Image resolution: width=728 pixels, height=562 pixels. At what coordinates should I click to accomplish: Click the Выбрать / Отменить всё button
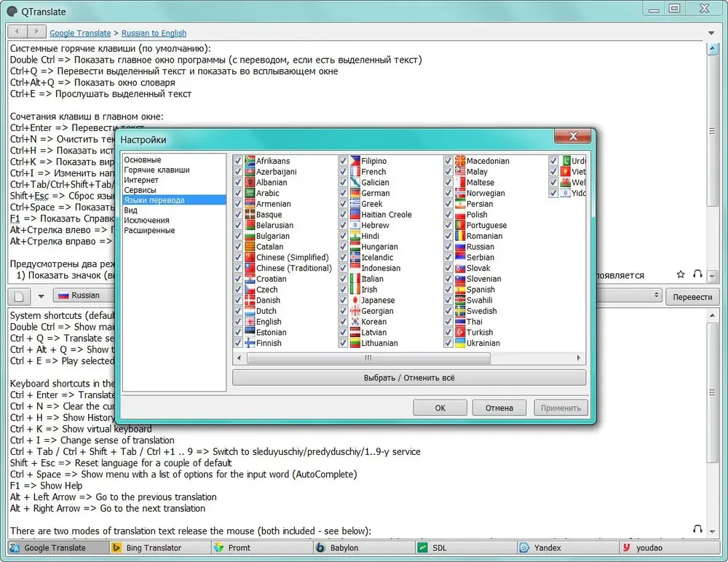click(x=409, y=378)
